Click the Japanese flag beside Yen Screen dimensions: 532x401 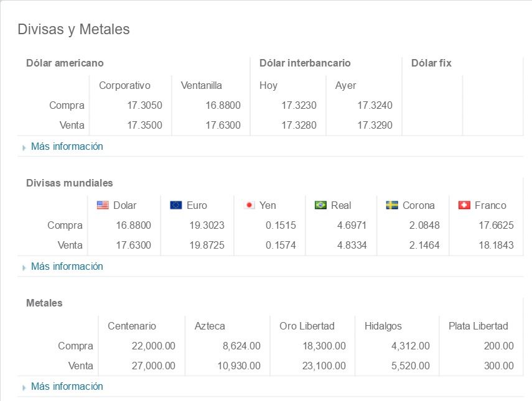pos(249,205)
